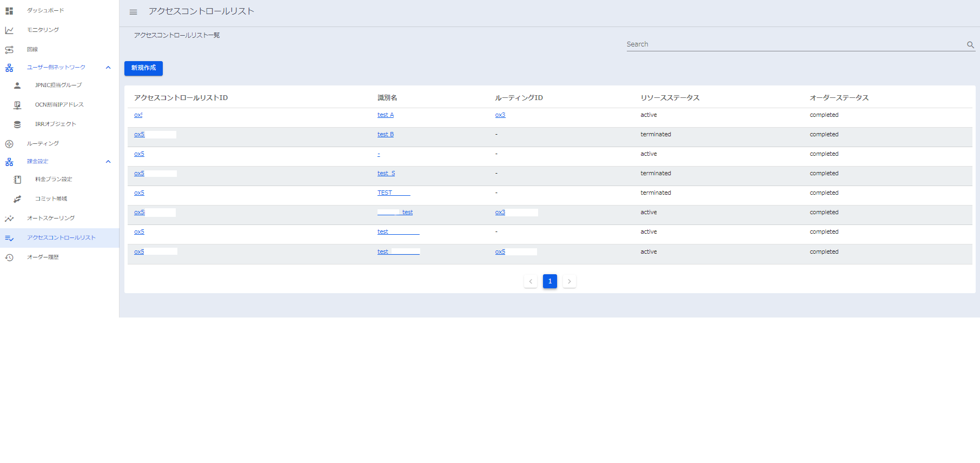Image resolution: width=980 pixels, height=463 pixels.
Task: Collapse the ユーザー側ネットワーク section
Action: point(108,68)
